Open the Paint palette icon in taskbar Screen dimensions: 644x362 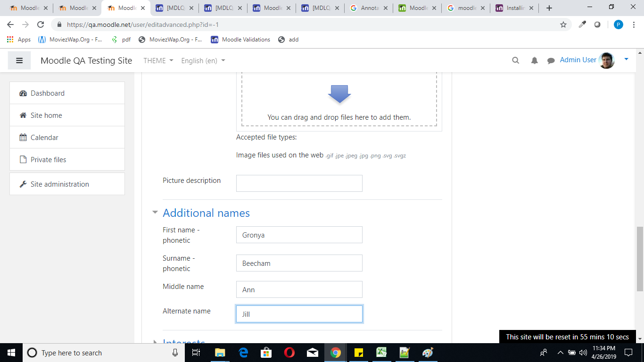(428, 353)
